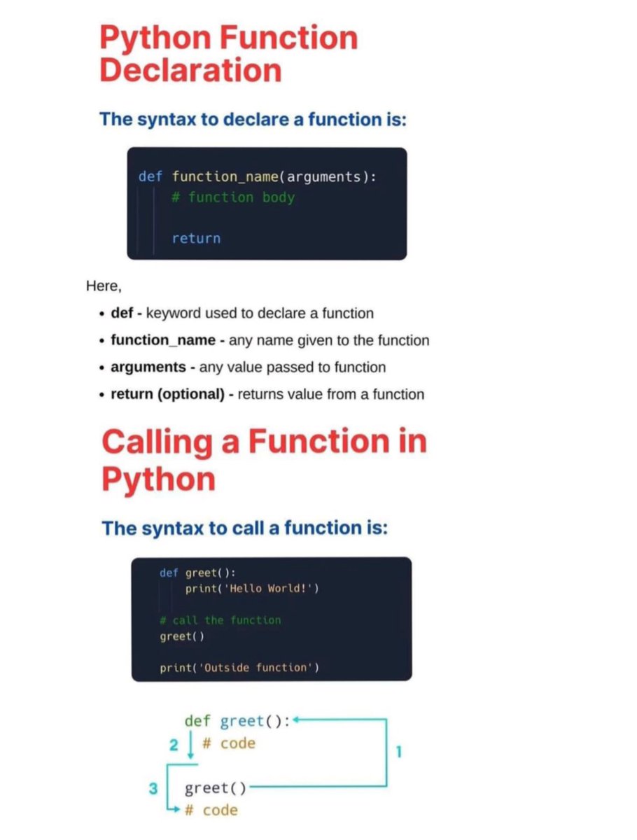Screen dimensions: 637x840
Task: Click bullet "function_name - any name given to the function"
Action: pyautogui.click(x=265, y=341)
